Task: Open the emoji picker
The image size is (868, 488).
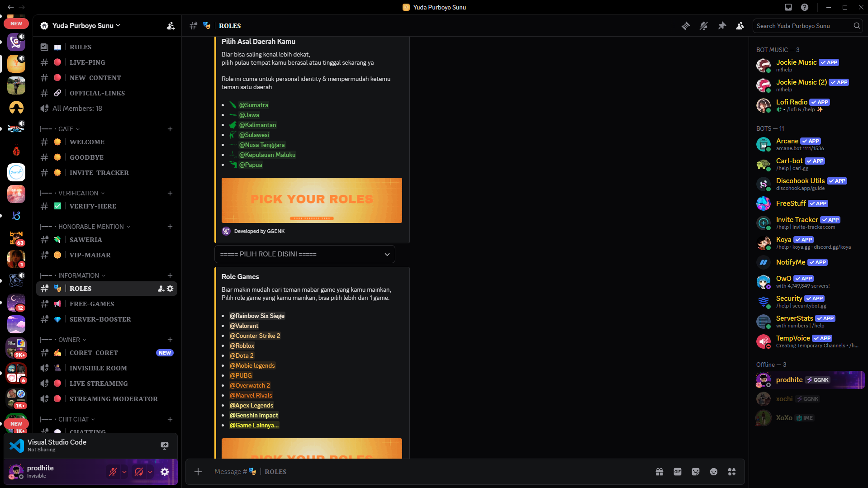Action: click(x=714, y=472)
